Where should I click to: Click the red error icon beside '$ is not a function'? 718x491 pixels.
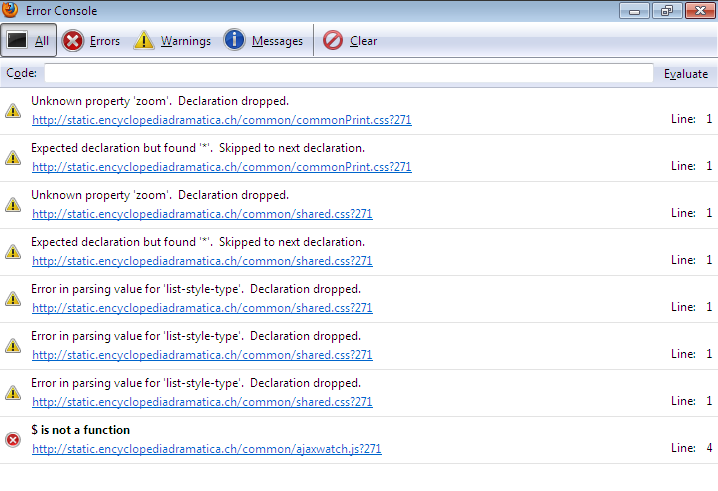point(13,440)
